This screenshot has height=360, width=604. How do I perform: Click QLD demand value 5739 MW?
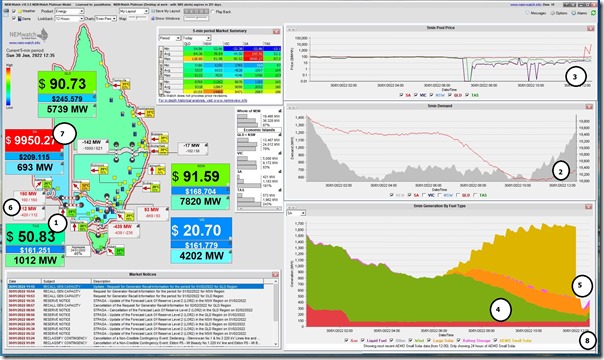pos(67,109)
